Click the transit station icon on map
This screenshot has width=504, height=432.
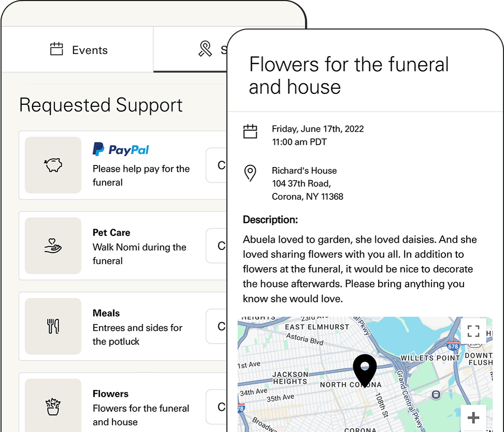coord(436,394)
